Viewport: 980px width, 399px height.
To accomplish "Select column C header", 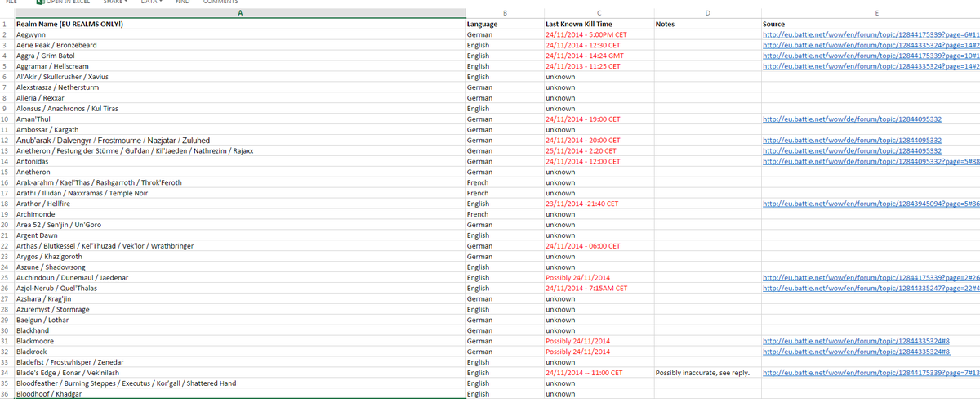I will 599,13.
